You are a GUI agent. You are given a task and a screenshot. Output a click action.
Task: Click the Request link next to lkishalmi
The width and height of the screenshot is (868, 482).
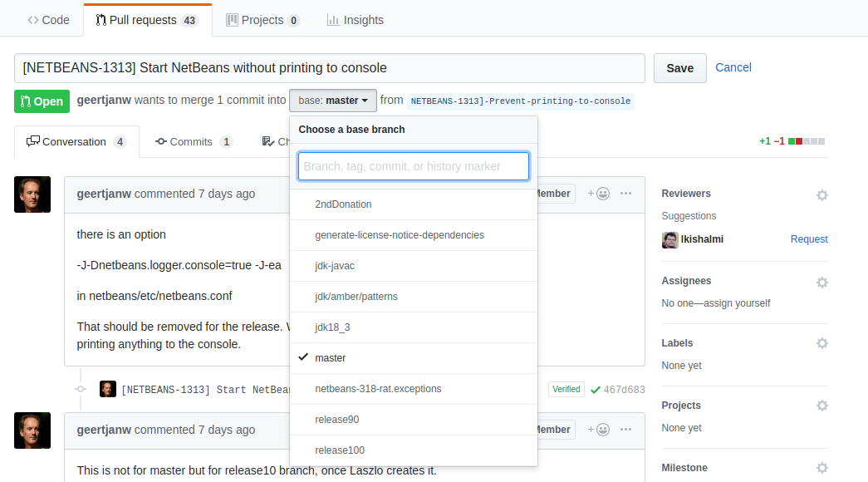click(x=808, y=239)
